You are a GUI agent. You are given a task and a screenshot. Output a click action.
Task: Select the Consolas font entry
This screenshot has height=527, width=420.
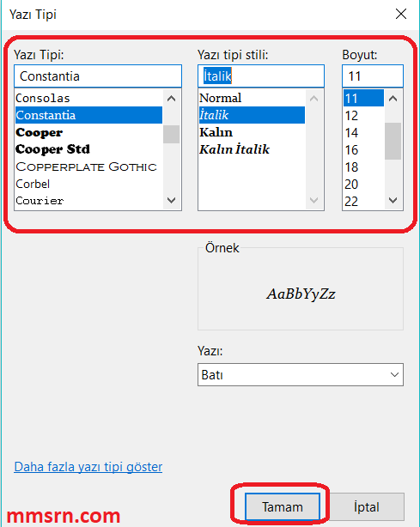pos(88,98)
